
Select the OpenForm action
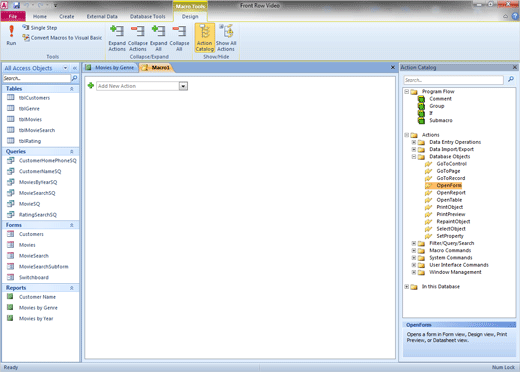tap(449, 185)
